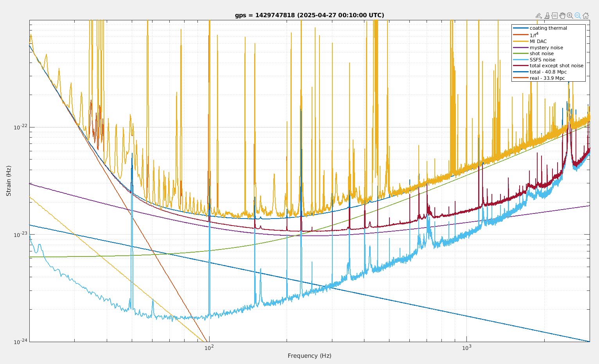Select the 'total - 40.8 Mpc' legend label
Image resolution: width=599 pixels, height=364 pixels.
[548, 72]
